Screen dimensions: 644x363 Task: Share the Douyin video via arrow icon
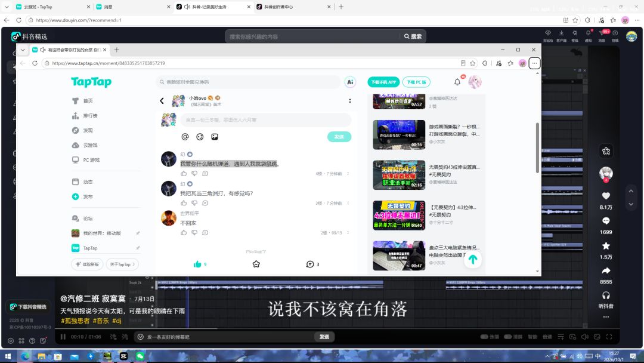(606, 271)
